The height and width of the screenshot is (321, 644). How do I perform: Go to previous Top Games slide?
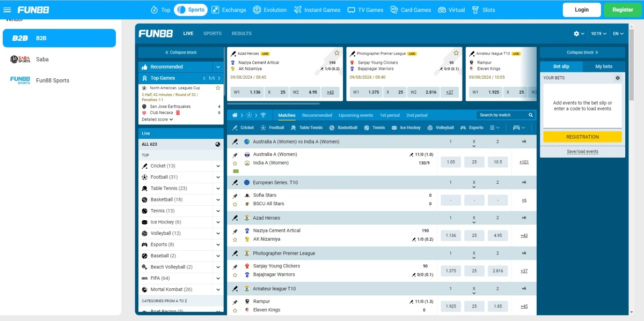point(204,78)
